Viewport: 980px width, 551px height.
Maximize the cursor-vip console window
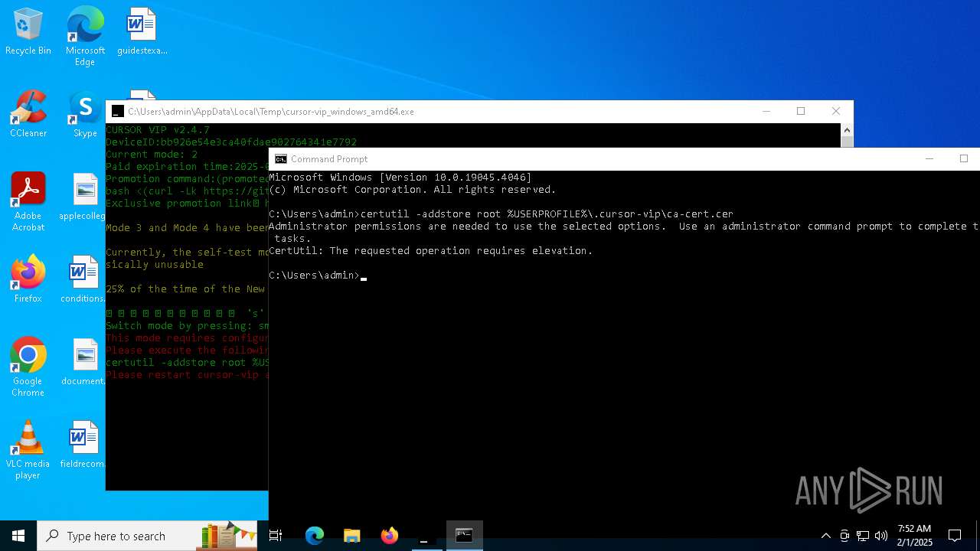coord(801,111)
